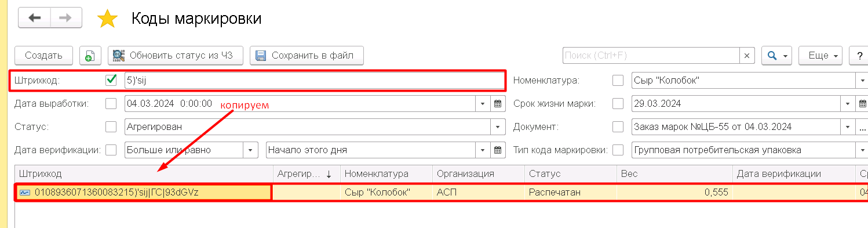The width and height of the screenshot is (868, 228).
Task: Enable the Документ filter checkbox
Action: (618, 126)
